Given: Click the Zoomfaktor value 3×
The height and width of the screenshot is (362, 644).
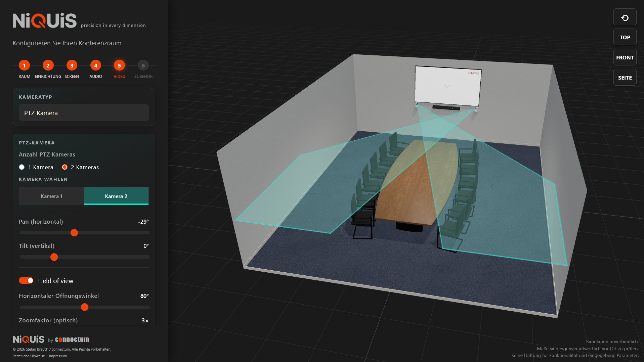Looking at the screenshot, I should [x=145, y=320].
